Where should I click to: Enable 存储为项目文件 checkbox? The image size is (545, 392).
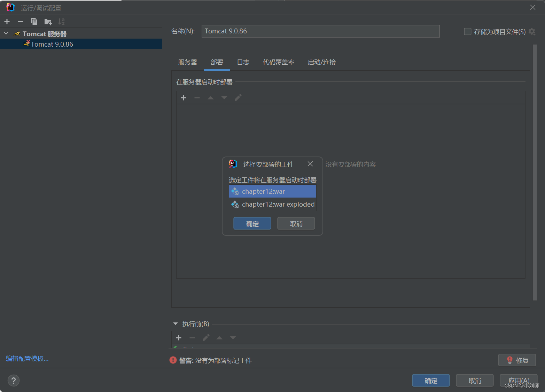pyautogui.click(x=468, y=32)
